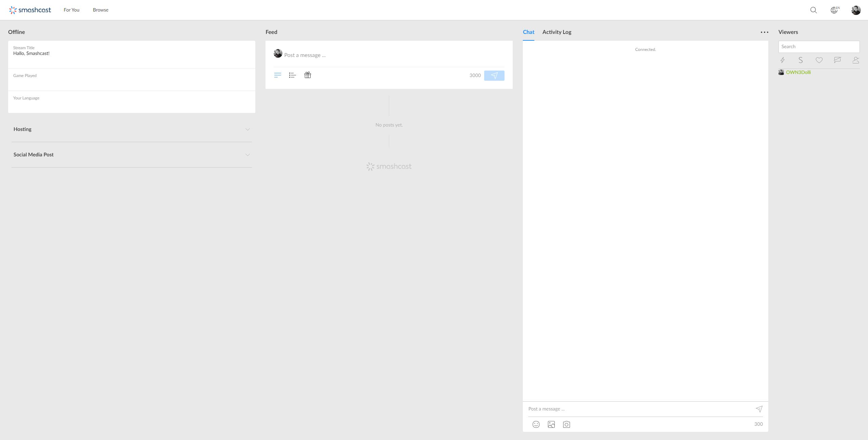The width and height of the screenshot is (868, 440).
Task: Toggle the heart followers viewer filter
Action: (819, 60)
